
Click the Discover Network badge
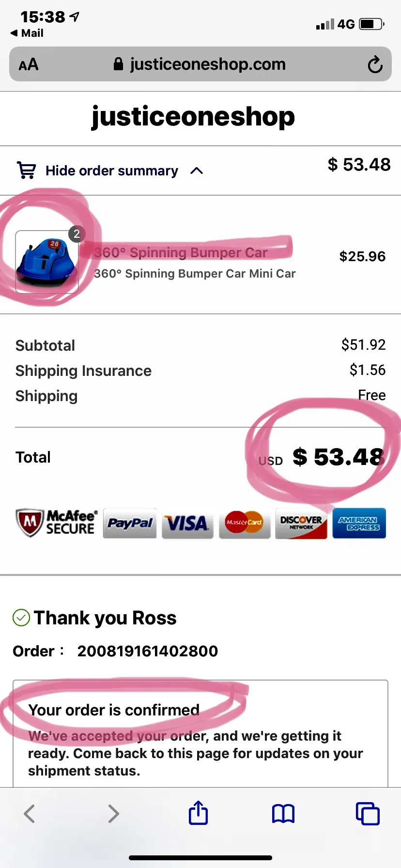pos(301,523)
